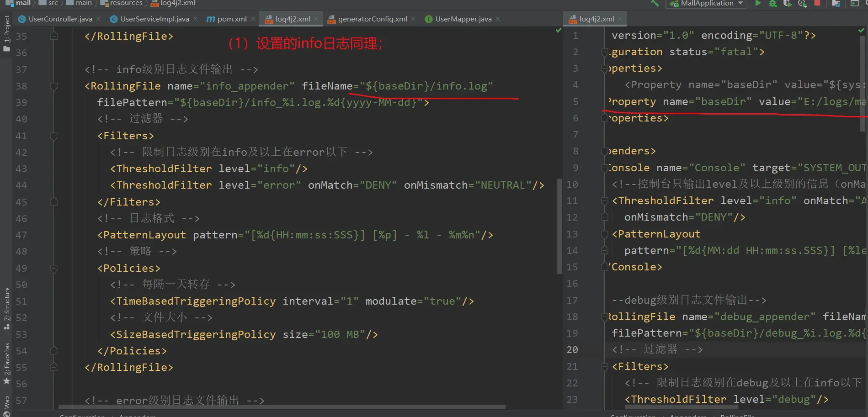Click the left editor horizontal scrollbar
Screen dimensions: 868x417
282,406
